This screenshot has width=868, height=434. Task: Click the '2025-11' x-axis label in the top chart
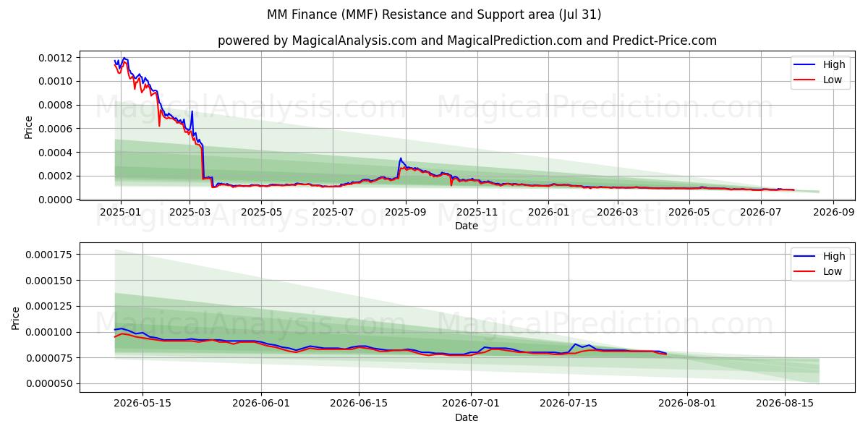click(476, 213)
